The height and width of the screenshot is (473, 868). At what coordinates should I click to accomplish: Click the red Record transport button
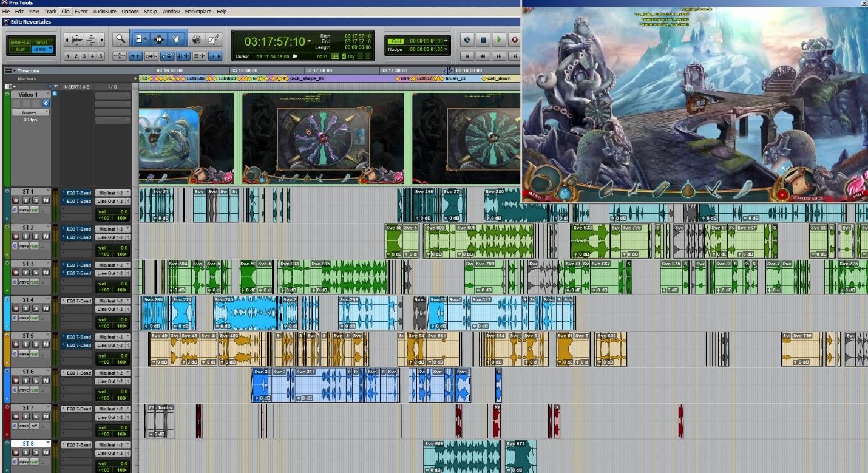pyautogui.click(x=515, y=39)
